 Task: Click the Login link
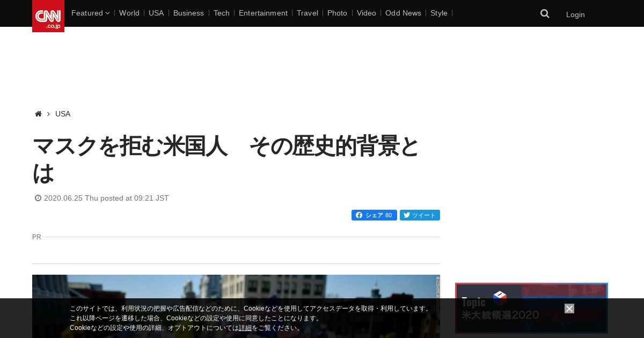coord(575,14)
